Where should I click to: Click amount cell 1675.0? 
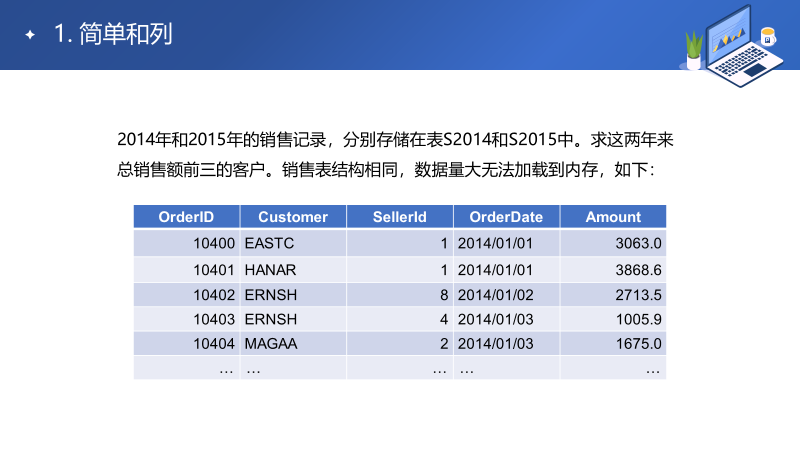[639, 344]
